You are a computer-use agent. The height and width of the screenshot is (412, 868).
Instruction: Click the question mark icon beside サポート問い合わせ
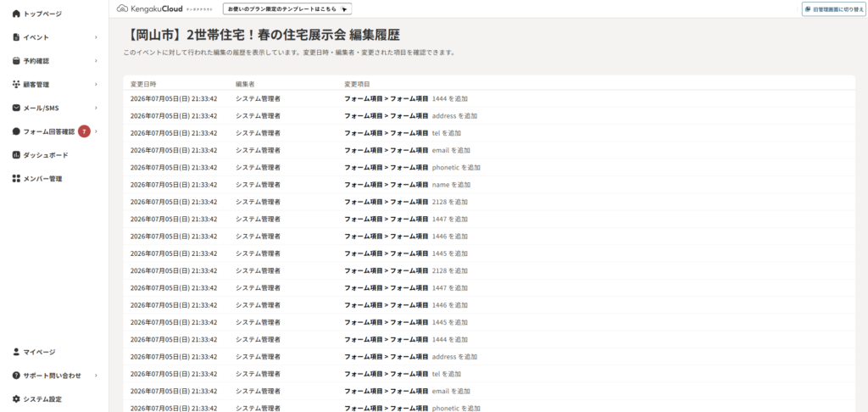pyautogui.click(x=16, y=376)
